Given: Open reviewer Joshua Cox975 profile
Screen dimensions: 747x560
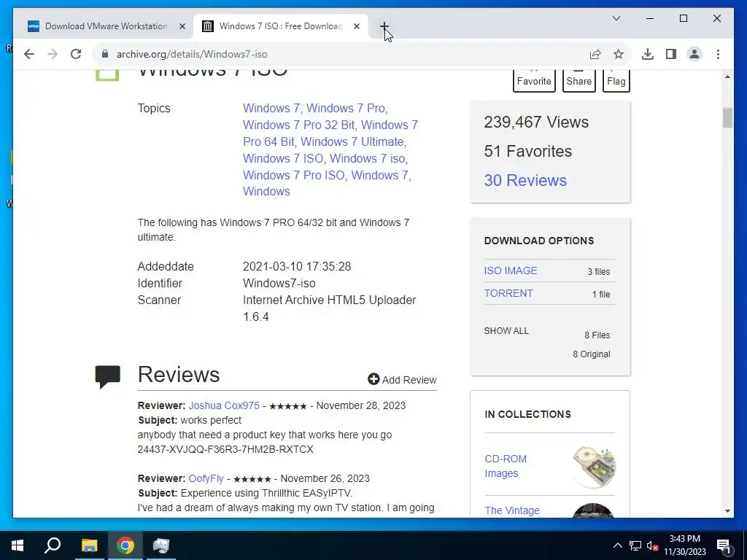Looking at the screenshot, I should tap(224, 405).
